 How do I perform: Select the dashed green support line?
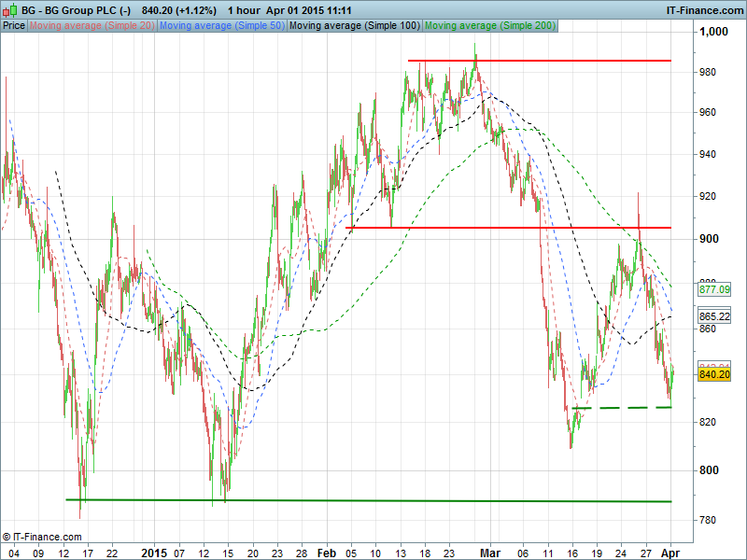click(635, 408)
